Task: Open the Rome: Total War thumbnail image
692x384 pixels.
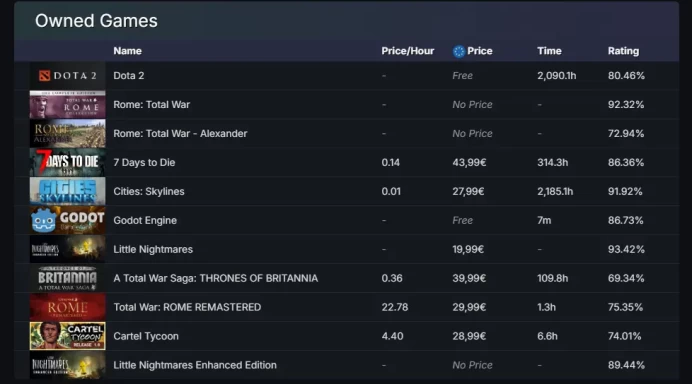Action: (68, 105)
